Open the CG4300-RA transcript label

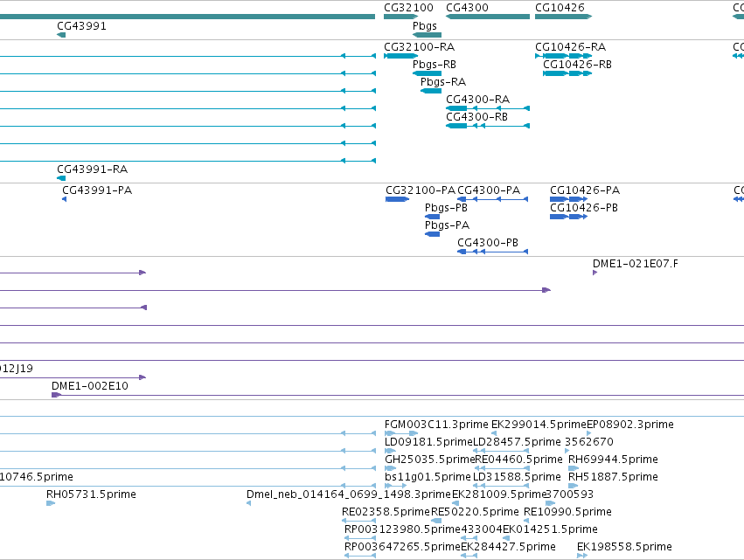tap(478, 100)
